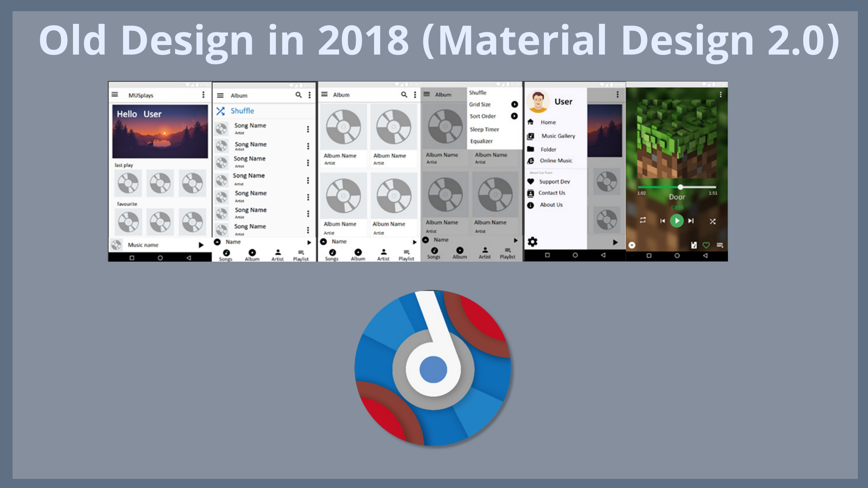Tap the search icon on the light album grid screen
The height and width of the screenshot is (488, 868).
(x=404, y=95)
